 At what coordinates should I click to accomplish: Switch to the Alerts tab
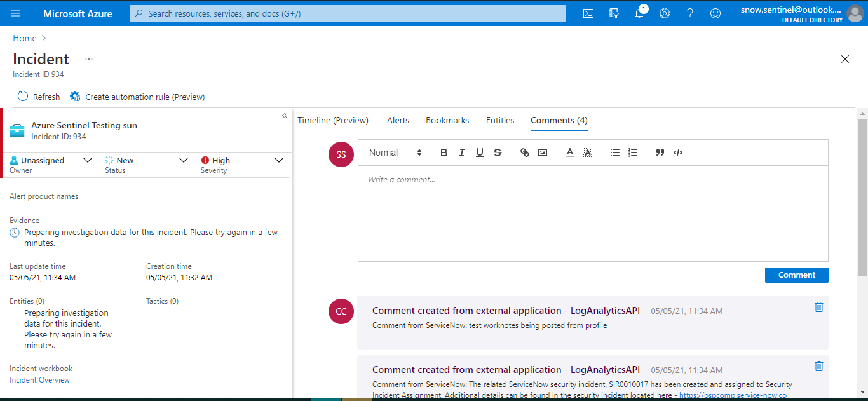pos(398,120)
